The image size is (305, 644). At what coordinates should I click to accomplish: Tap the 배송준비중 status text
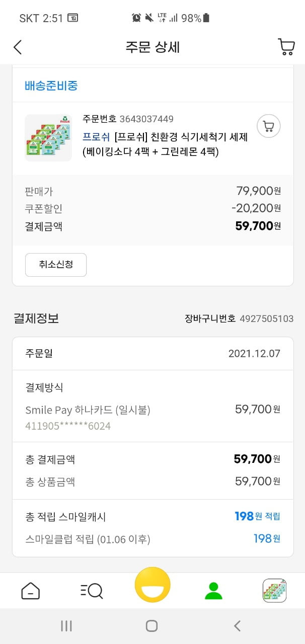pos(51,86)
